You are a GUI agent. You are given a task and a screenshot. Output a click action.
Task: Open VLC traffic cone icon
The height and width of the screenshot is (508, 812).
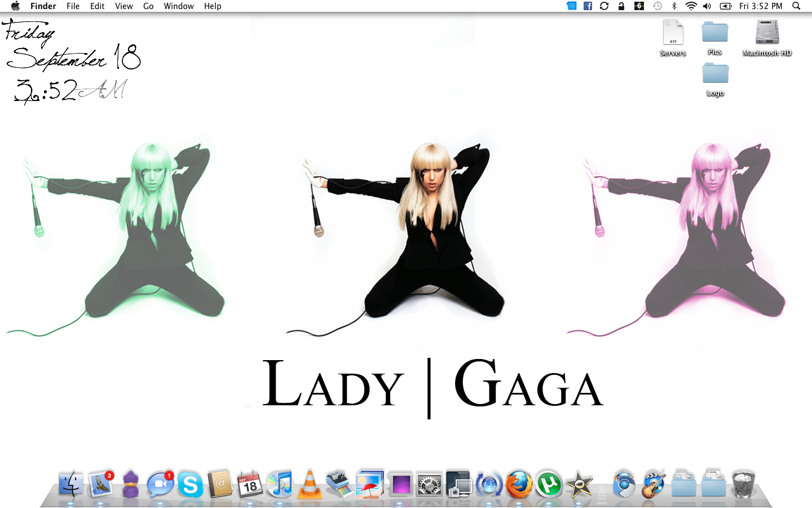(310, 484)
